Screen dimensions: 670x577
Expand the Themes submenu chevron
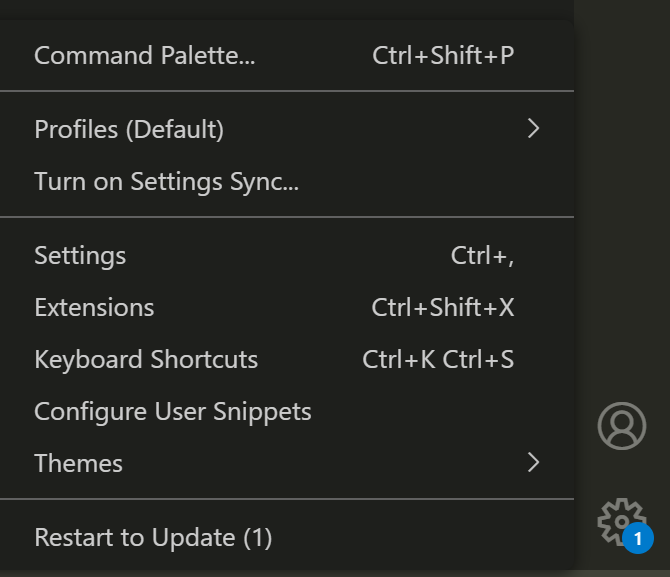click(x=533, y=462)
